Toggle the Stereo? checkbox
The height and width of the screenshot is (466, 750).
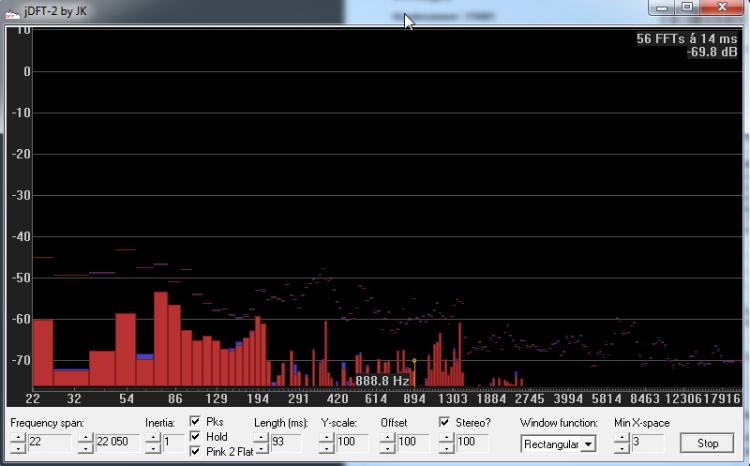(445, 423)
